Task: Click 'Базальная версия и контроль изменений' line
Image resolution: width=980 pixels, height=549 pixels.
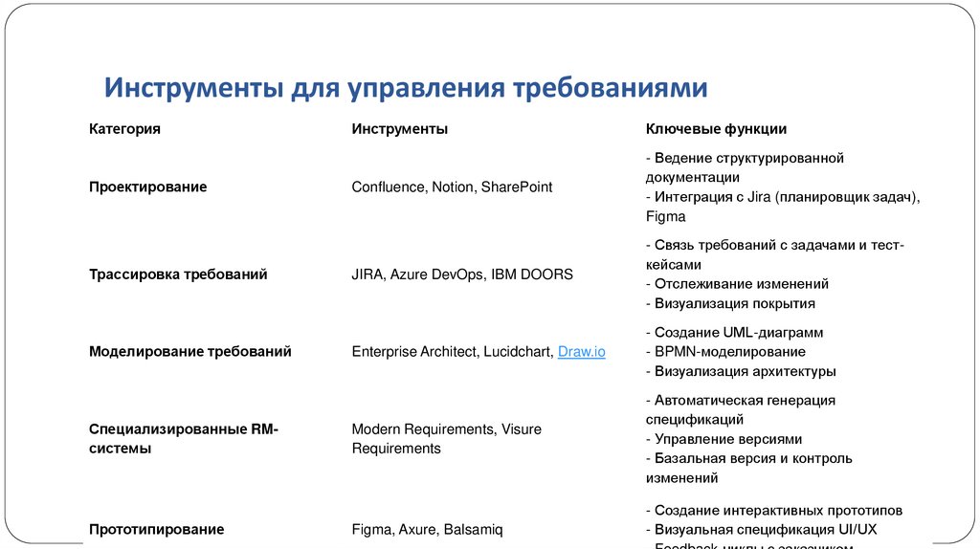Action: coord(748,468)
